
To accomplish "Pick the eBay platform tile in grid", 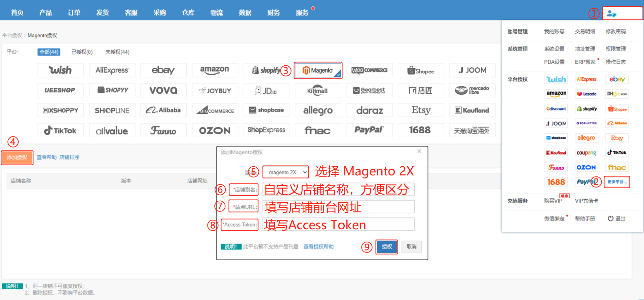I will pyautogui.click(x=163, y=70).
